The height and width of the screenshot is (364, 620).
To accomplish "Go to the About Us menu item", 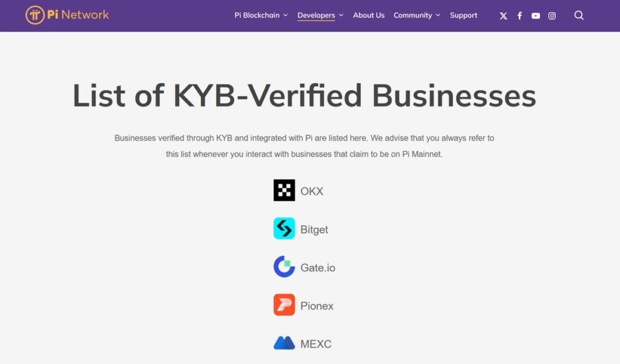I will pyautogui.click(x=369, y=15).
